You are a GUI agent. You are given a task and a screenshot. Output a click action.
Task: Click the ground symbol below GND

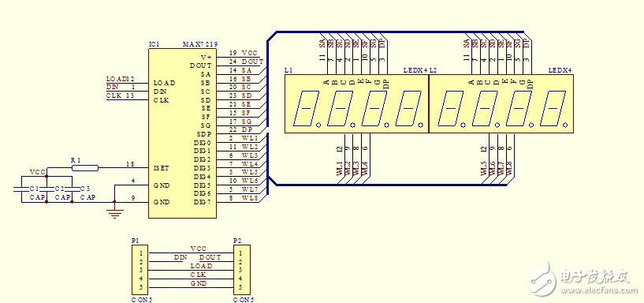click(x=114, y=213)
